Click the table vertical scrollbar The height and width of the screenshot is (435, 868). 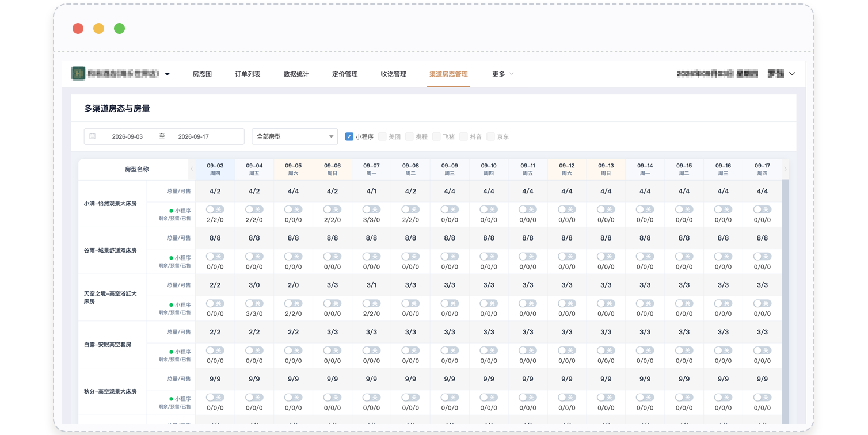pos(786,302)
